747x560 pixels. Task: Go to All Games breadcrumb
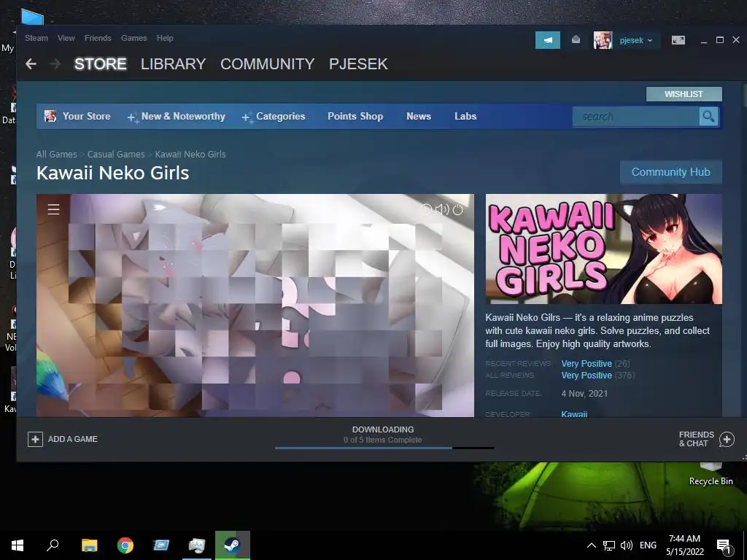57,155
